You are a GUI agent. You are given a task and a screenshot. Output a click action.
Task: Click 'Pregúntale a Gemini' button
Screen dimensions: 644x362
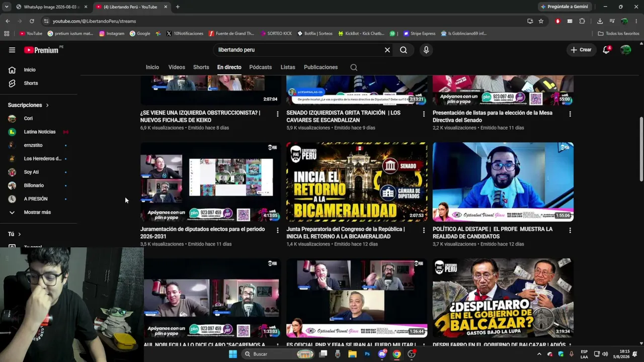[564, 7]
